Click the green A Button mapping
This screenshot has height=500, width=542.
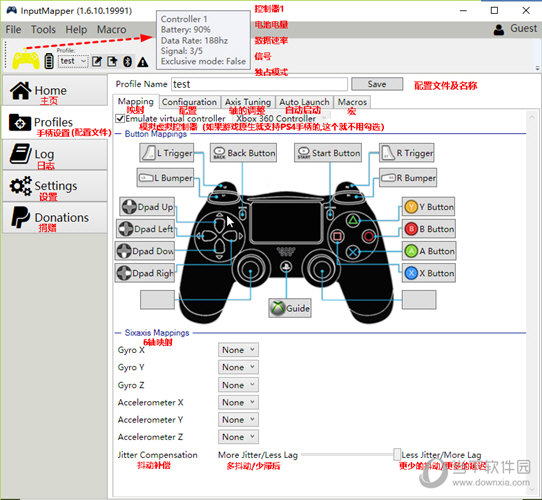click(x=429, y=251)
